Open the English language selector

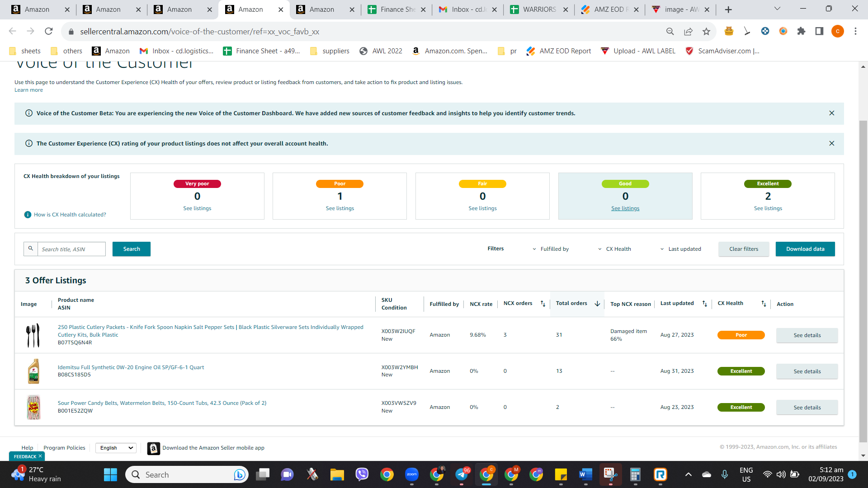[x=116, y=448]
